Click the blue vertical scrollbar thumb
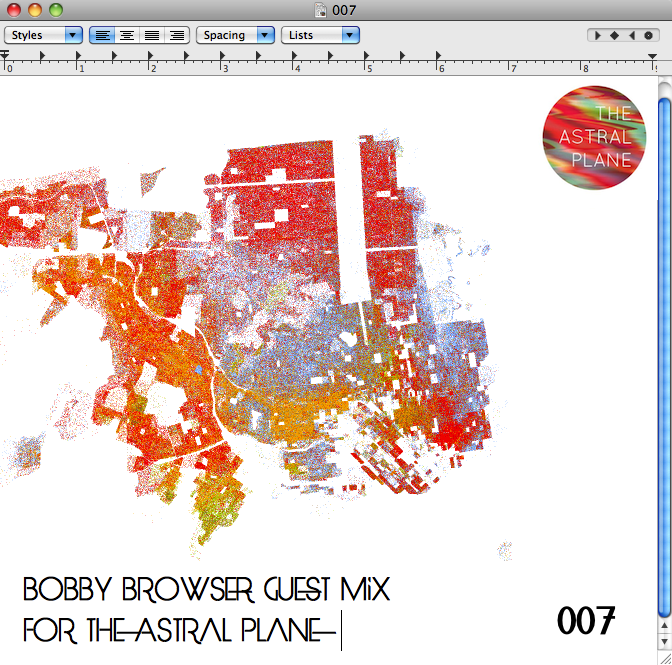Screen dimensions: 672x665 tap(664, 350)
